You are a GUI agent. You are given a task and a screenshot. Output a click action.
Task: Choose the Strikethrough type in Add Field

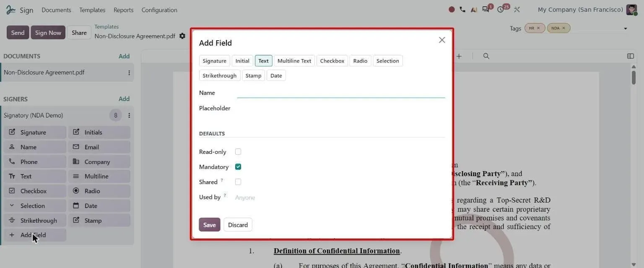220,75
